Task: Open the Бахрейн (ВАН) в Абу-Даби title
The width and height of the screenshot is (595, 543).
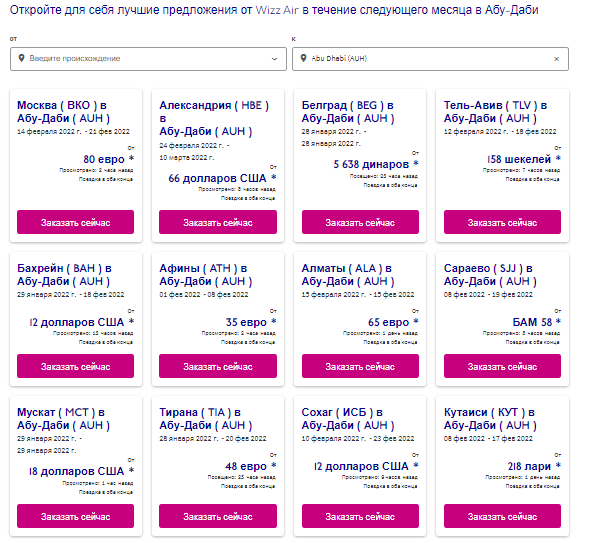Action: point(64,275)
